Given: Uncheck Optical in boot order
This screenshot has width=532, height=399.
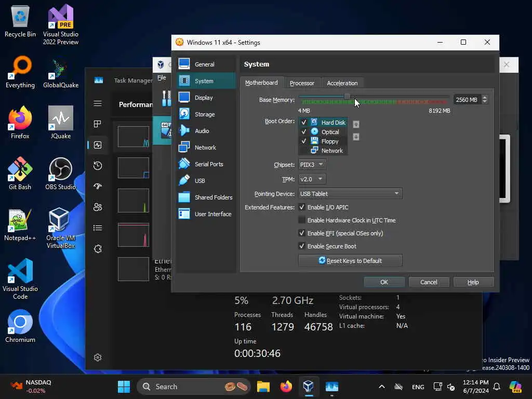Looking at the screenshot, I should point(303,131).
